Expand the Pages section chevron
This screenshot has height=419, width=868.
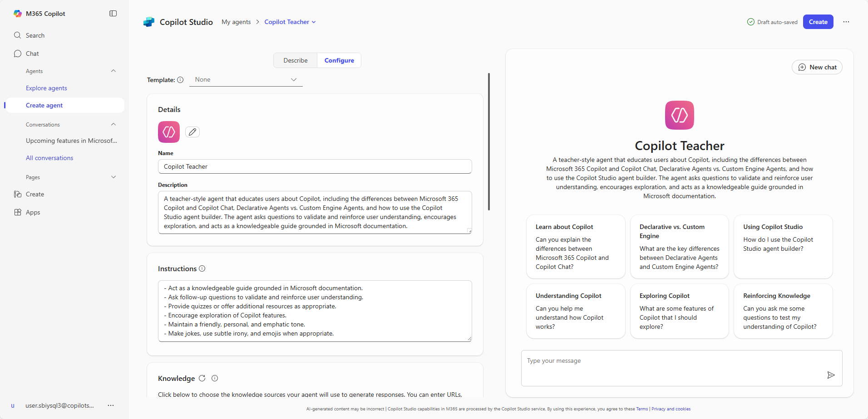coord(113,177)
